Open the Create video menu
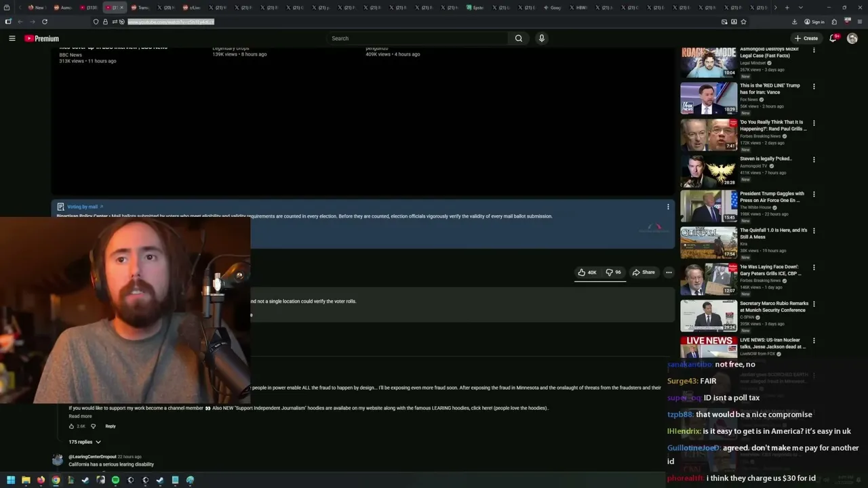 pos(806,39)
